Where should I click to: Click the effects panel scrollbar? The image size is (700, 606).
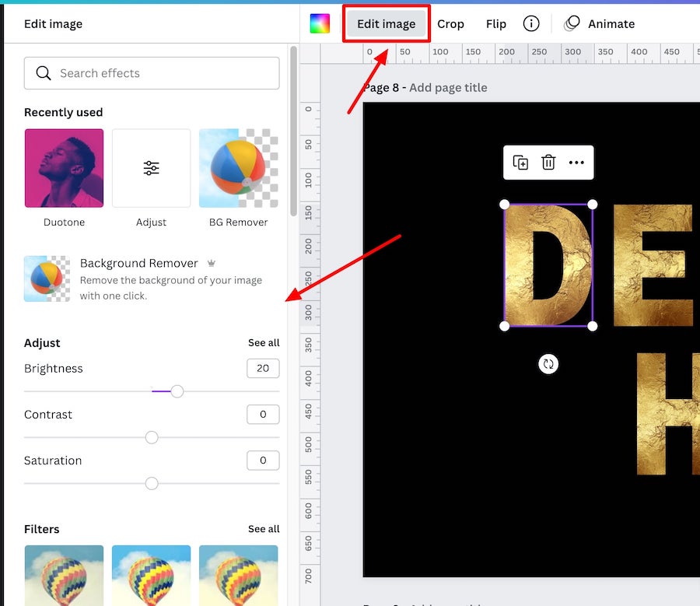pos(293,131)
